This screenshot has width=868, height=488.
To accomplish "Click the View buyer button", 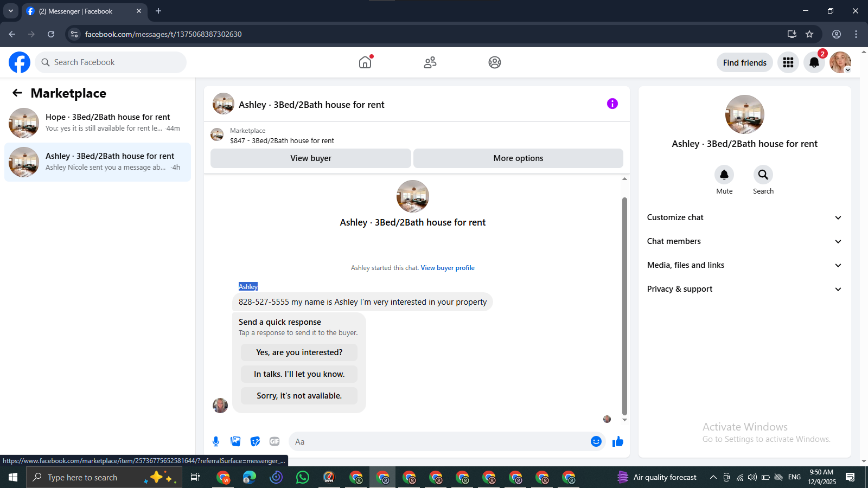I will point(311,158).
